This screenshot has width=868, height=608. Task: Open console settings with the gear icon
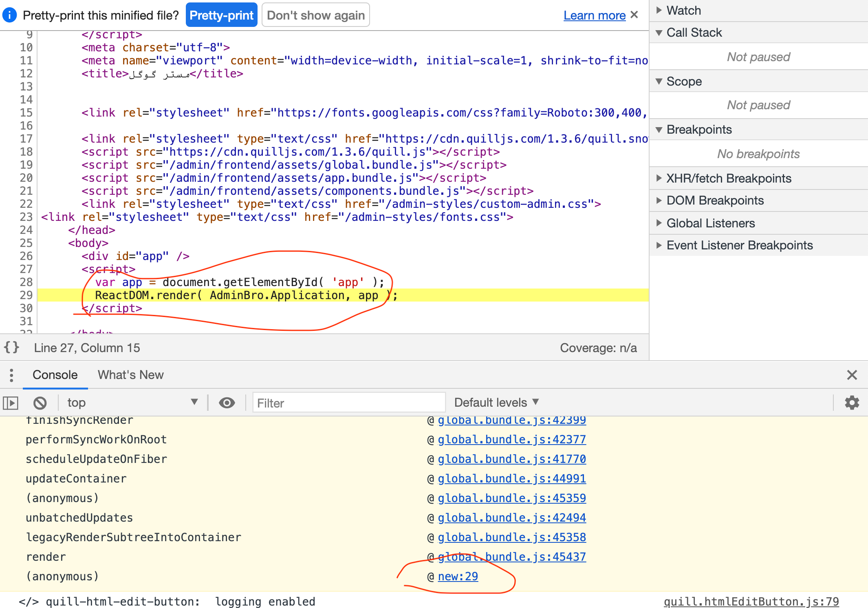coord(852,403)
